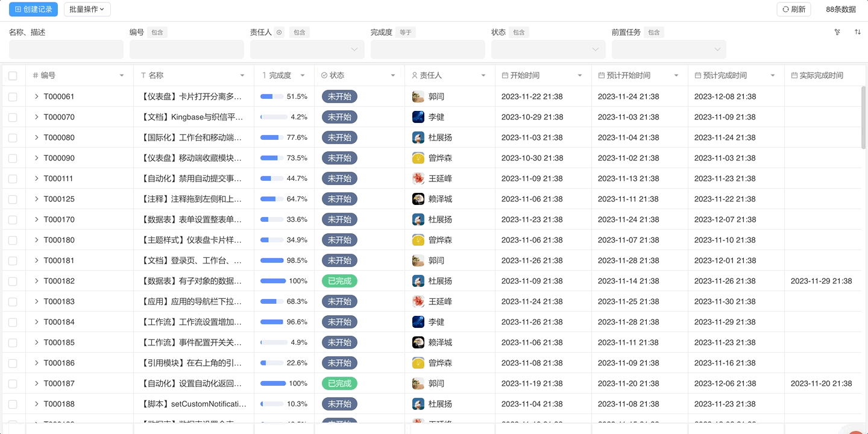Select the header checkbox to choose all rows
This screenshot has height=434, width=868.
click(13, 75)
